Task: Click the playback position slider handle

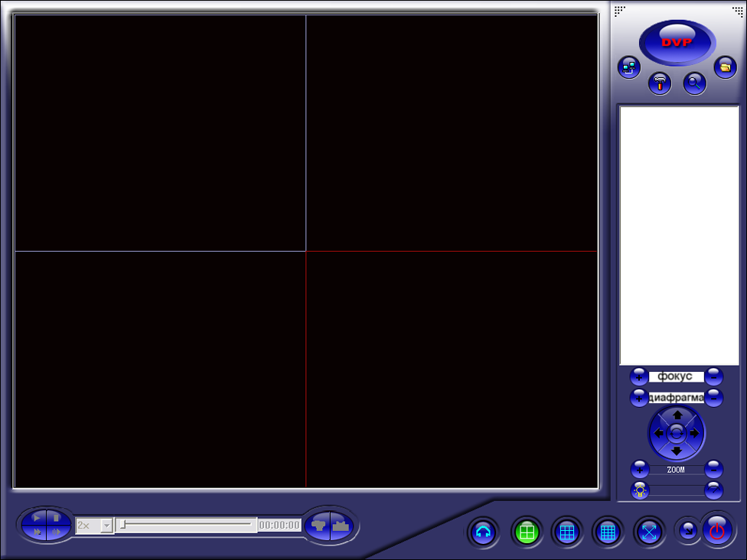Action: [x=123, y=525]
